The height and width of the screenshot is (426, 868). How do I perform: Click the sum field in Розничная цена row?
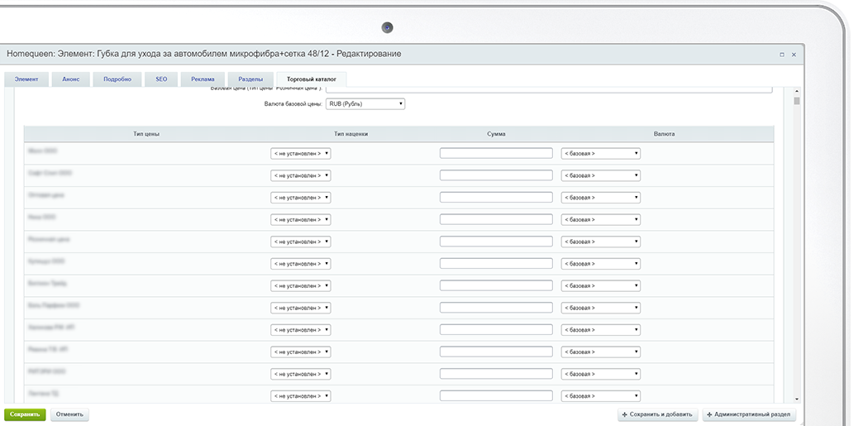tap(496, 242)
